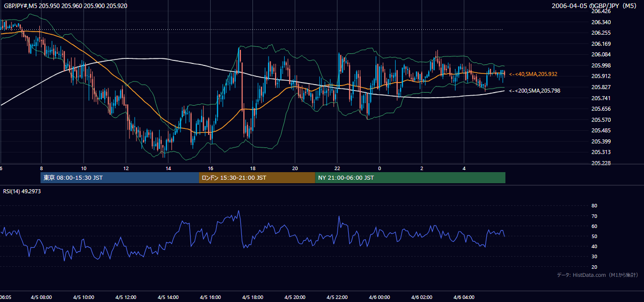Click hour marker 8 under the price chart
The image size is (644, 302).
coord(41,169)
